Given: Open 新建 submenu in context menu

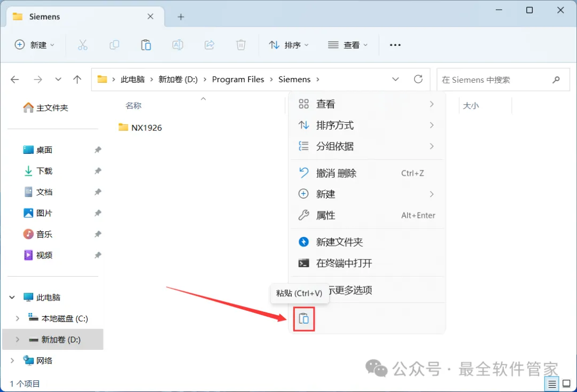Looking at the screenshot, I should pos(367,194).
